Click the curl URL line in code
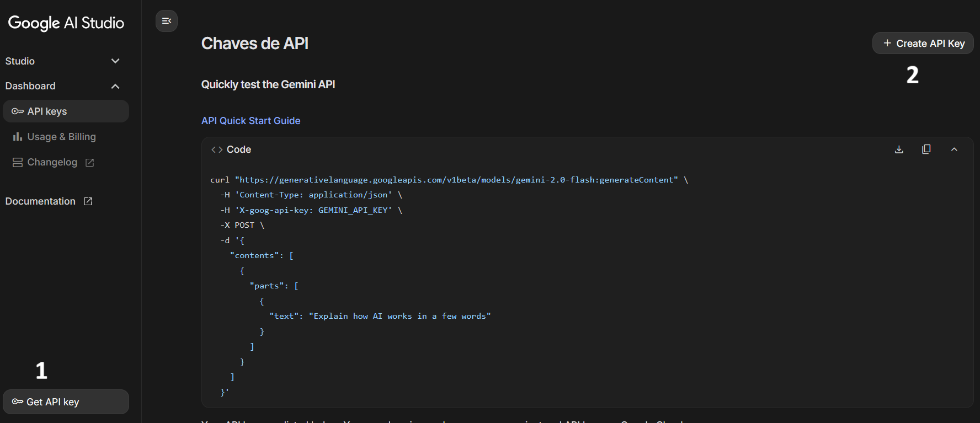This screenshot has height=423, width=980. point(449,180)
